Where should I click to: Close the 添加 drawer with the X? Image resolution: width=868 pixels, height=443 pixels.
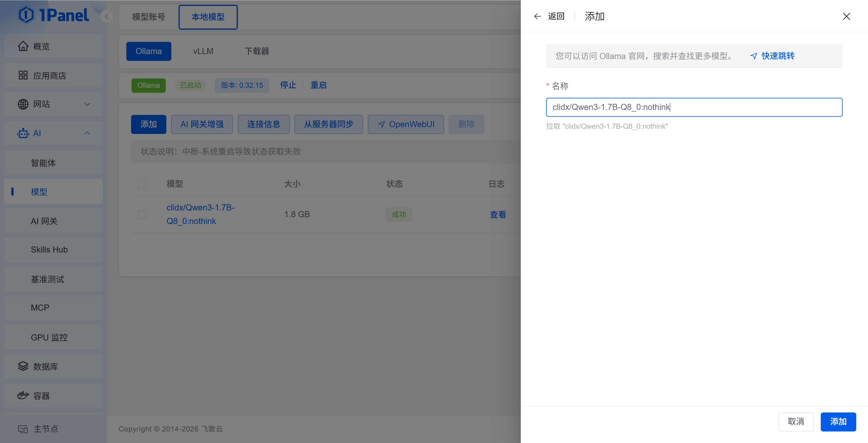(x=847, y=16)
